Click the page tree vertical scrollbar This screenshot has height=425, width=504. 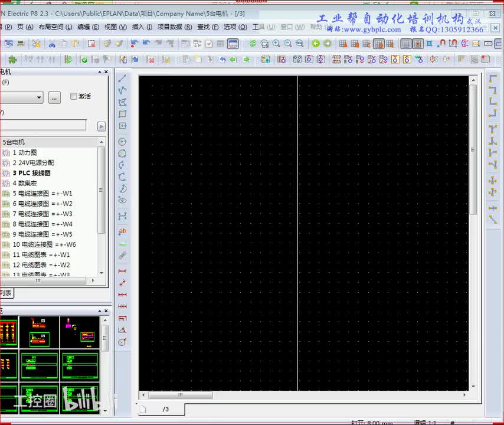tap(102, 190)
